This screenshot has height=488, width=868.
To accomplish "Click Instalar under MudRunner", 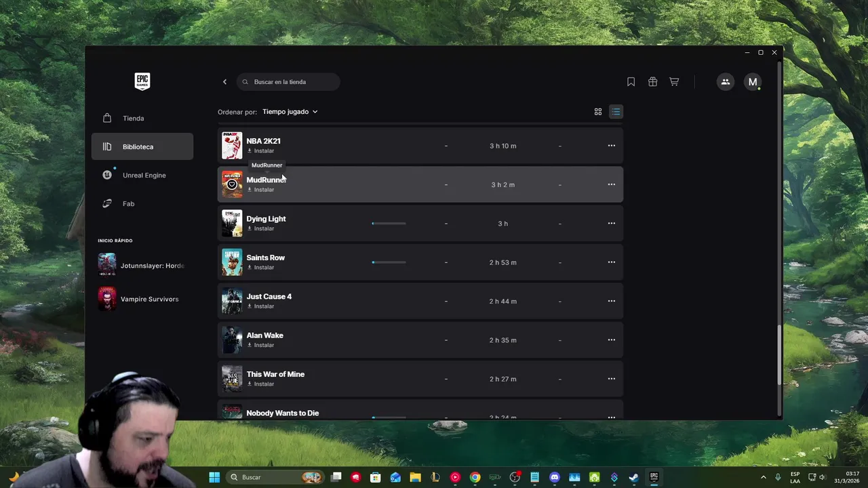I will pos(260,190).
